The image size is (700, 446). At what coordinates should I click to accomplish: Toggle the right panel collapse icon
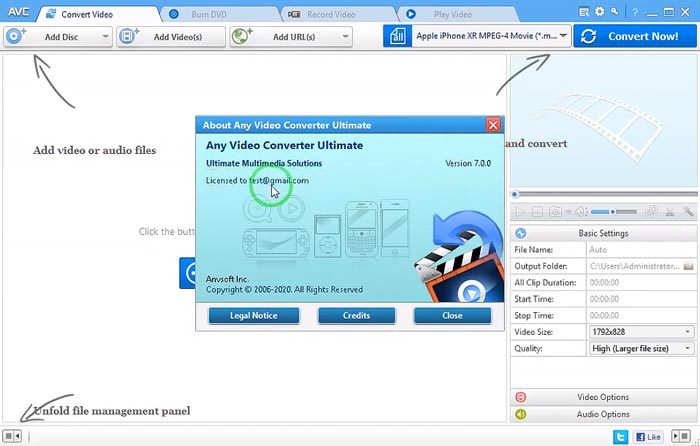point(680,435)
